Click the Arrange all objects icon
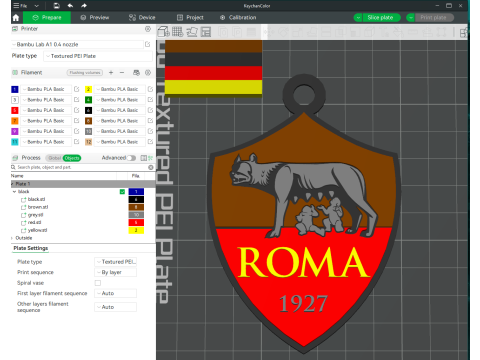480x360 pixels. pyautogui.click(x=206, y=32)
